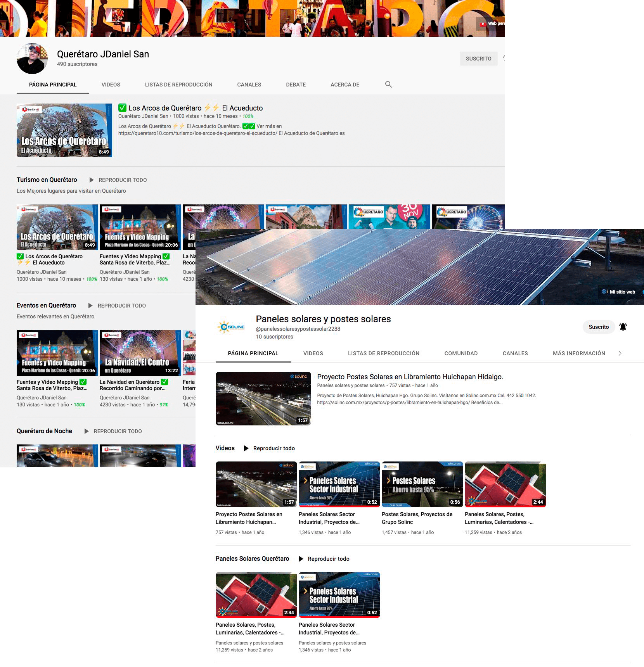
Task: Switch to VIDEOS tab on the solar channel
Action: pos(313,353)
